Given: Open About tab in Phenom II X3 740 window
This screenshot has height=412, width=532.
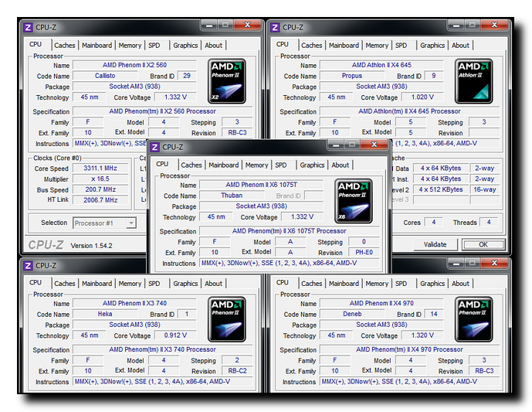Looking at the screenshot, I should click(x=213, y=284).
